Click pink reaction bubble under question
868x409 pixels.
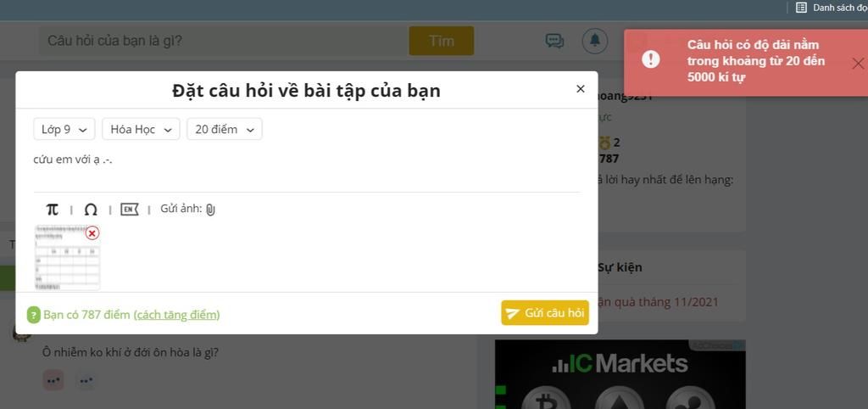coord(53,381)
